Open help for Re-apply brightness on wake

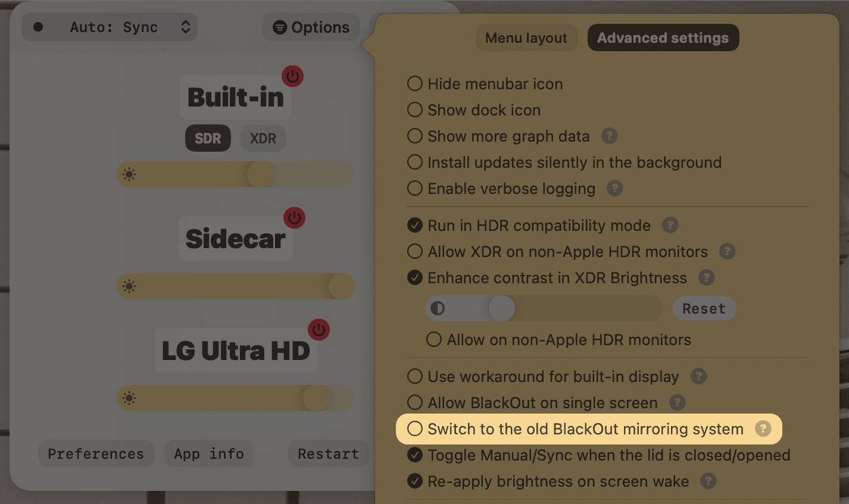pos(708,481)
